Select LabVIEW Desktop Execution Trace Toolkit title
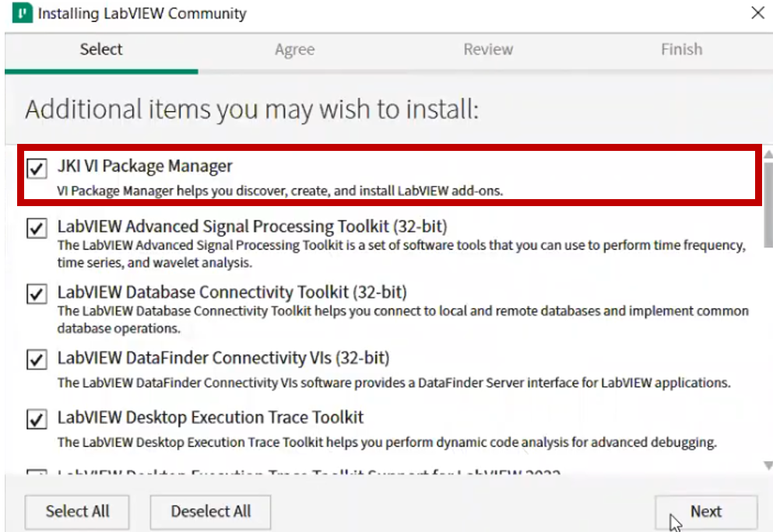Image resolution: width=773 pixels, height=532 pixels. pos(210,418)
